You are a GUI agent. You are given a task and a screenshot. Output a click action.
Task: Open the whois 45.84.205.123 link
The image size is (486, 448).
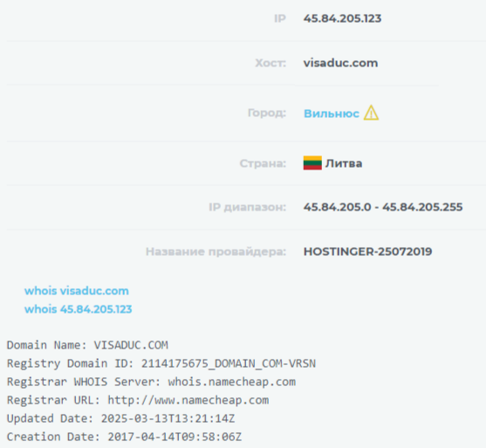(79, 309)
